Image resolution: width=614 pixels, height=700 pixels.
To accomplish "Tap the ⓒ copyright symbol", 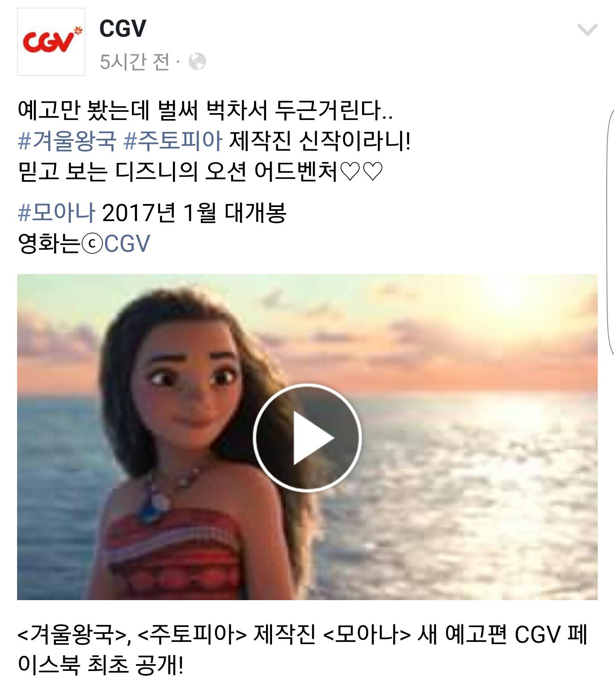I will [92, 244].
